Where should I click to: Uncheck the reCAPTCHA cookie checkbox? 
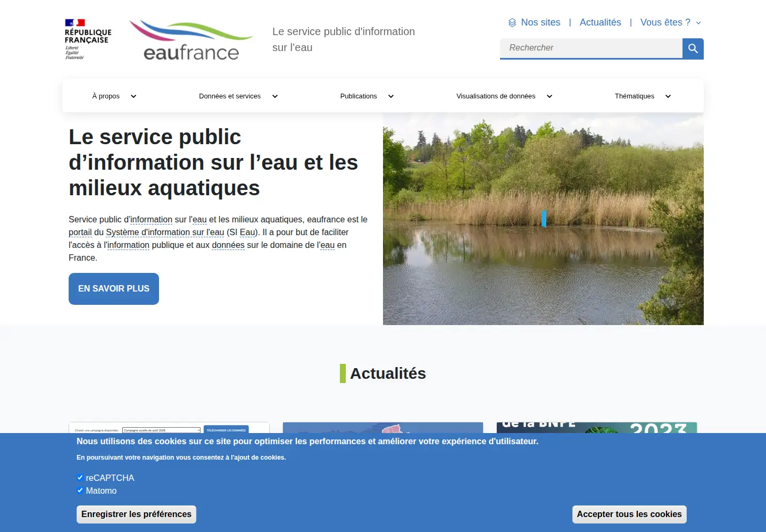80,477
